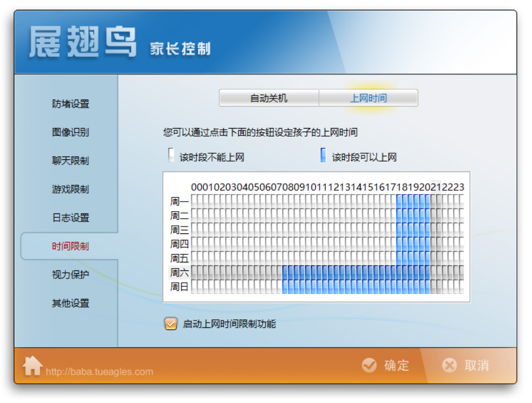
Task: Go to 游戏限制 settings
Action: (71, 189)
